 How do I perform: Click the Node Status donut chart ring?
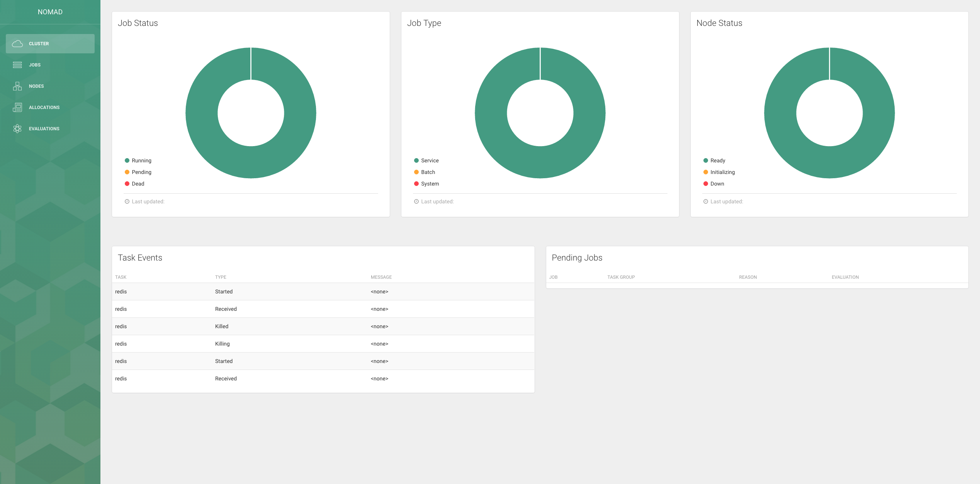coord(878,113)
